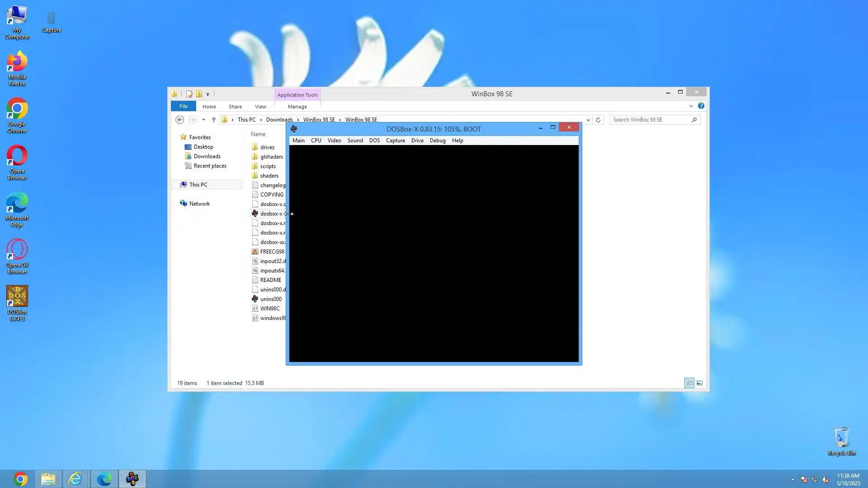Screen dimensions: 868x488
Task: Click Microsoft Edge taskbar icon
Action: coord(104,479)
